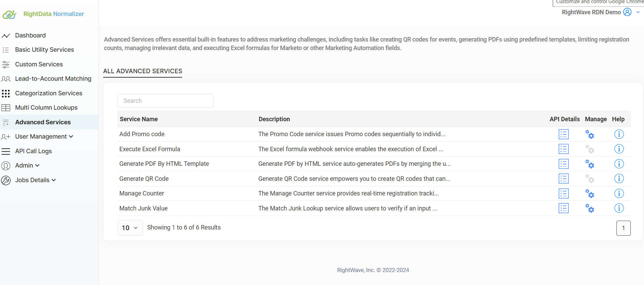The height and width of the screenshot is (285, 644).
Task: Open API Details for Match Junk Value
Action: click(563, 208)
